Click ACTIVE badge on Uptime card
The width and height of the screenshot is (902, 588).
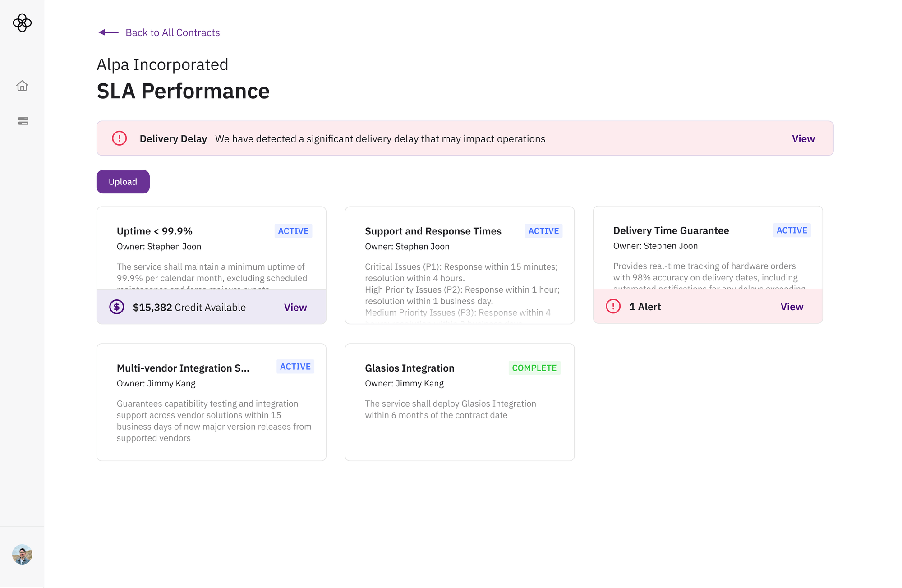coord(293,230)
